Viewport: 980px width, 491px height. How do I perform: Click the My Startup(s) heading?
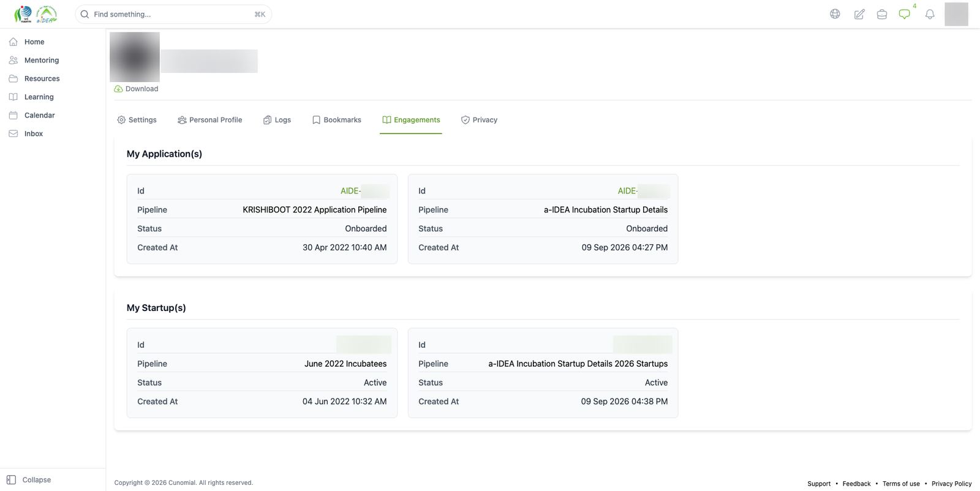[x=156, y=308]
